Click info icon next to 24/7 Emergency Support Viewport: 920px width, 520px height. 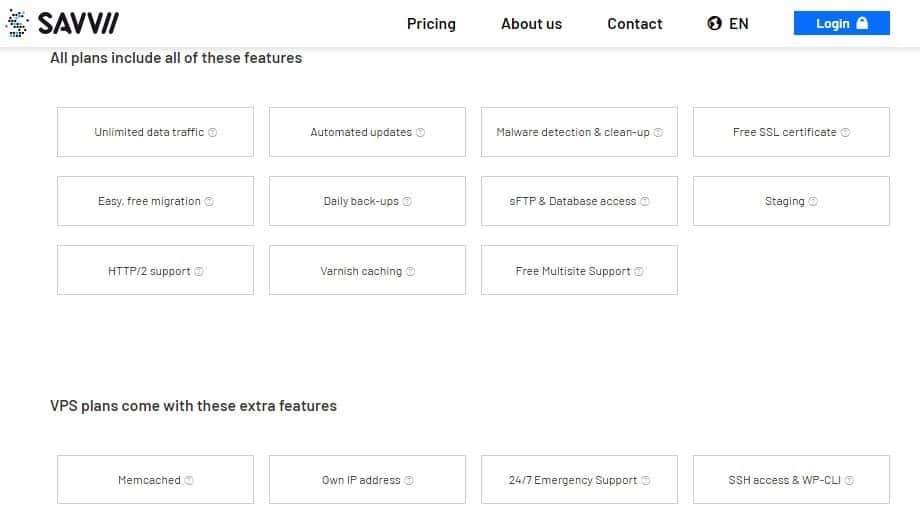645,480
